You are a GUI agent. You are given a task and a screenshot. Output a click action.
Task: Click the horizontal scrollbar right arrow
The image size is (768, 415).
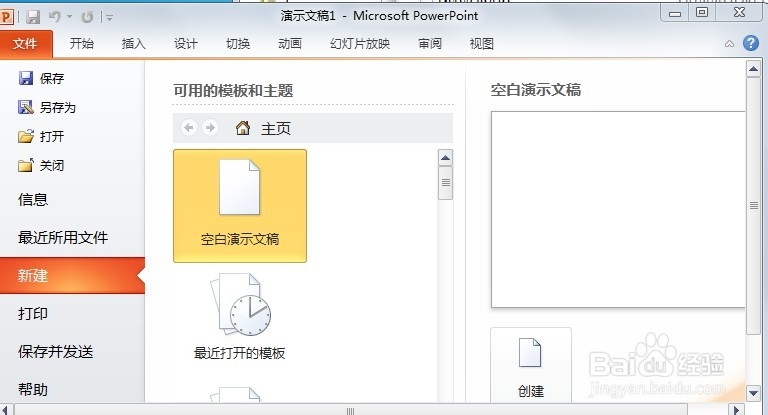coord(736,410)
